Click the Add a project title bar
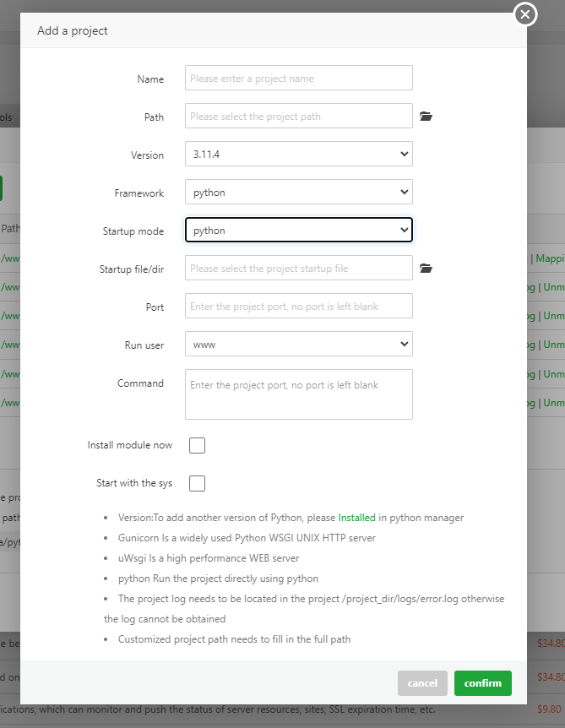Viewport: 565px width, 728px height. click(253, 31)
